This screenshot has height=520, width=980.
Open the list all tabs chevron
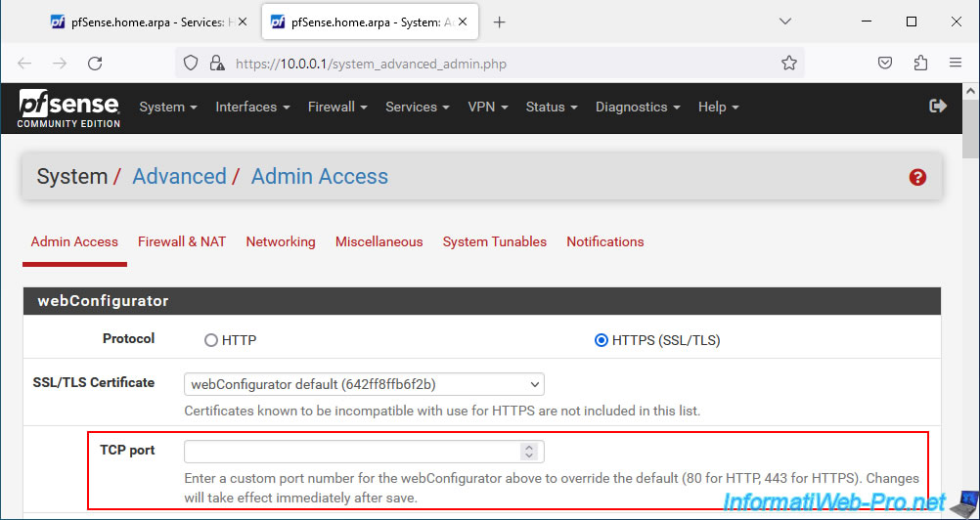(785, 22)
